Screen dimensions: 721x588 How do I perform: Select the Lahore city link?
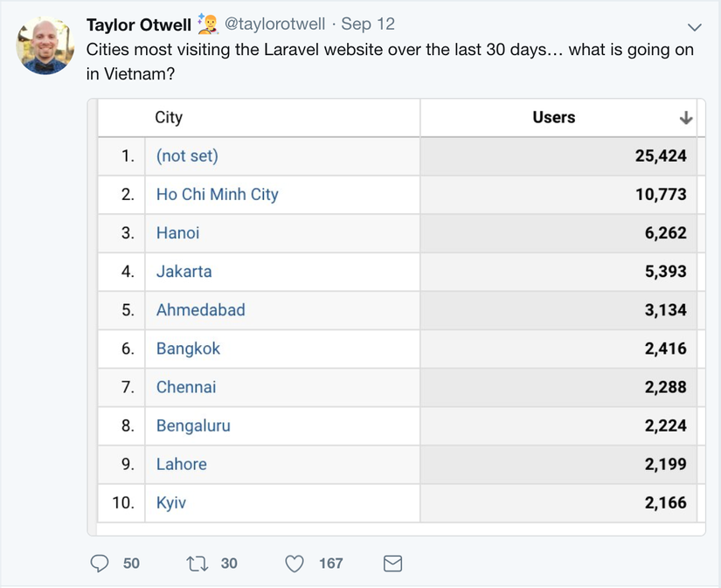click(x=181, y=464)
